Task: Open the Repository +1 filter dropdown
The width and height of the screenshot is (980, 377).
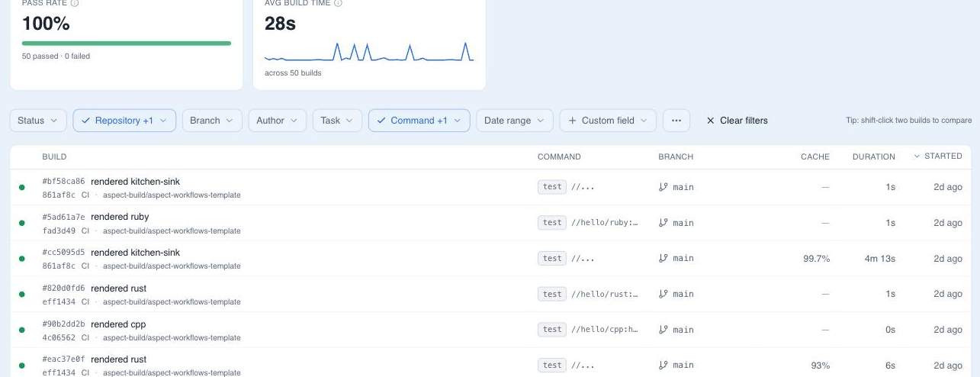Action: [x=124, y=121]
